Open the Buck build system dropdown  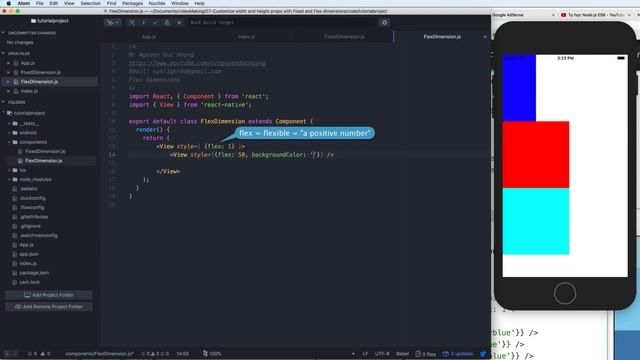pyautogui.click(x=113, y=22)
